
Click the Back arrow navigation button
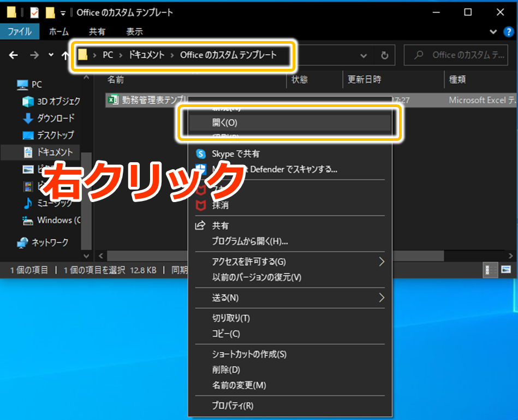pyautogui.click(x=14, y=55)
